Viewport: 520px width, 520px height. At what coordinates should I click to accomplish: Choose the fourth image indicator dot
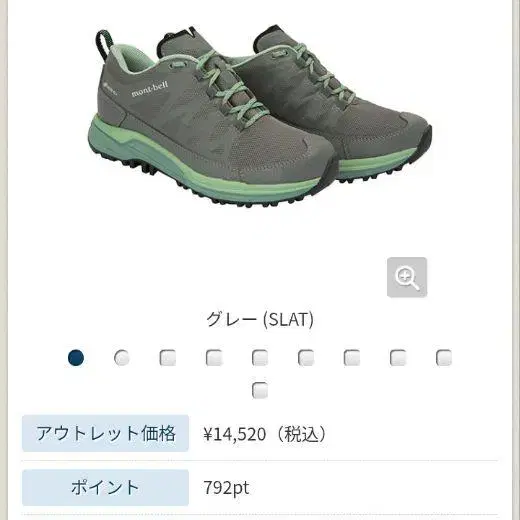point(214,358)
